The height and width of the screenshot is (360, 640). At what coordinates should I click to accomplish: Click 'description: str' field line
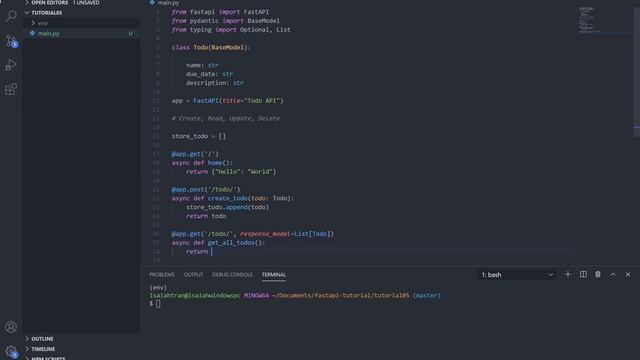(215, 83)
